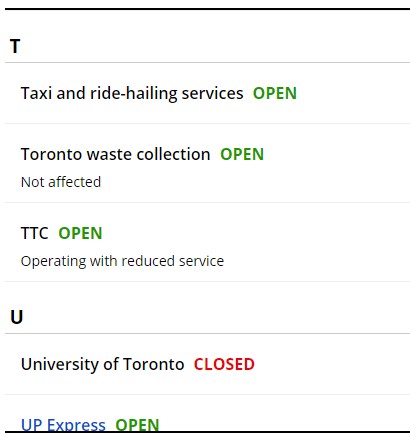
Task: Click the 'U' section heading
Action: [16, 317]
